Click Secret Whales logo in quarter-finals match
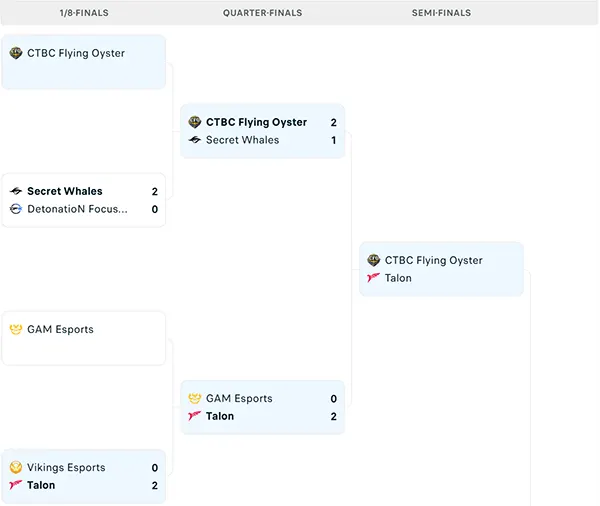Screen dimensions: 600x506 [195, 140]
